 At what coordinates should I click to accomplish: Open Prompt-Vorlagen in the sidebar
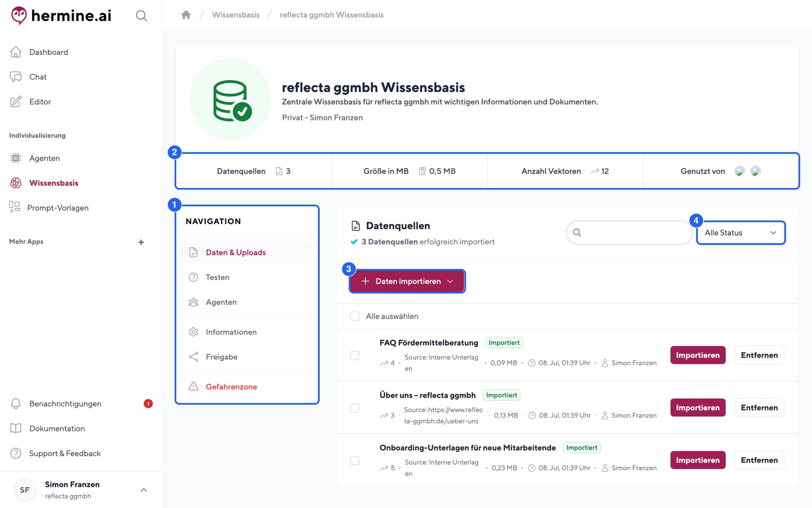click(x=58, y=208)
